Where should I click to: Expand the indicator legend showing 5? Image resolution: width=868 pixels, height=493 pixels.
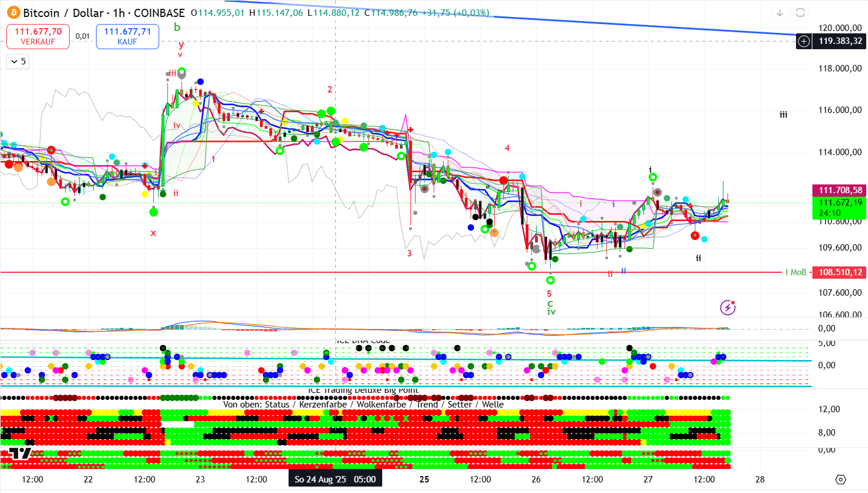pyautogui.click(x=17, y=61)
